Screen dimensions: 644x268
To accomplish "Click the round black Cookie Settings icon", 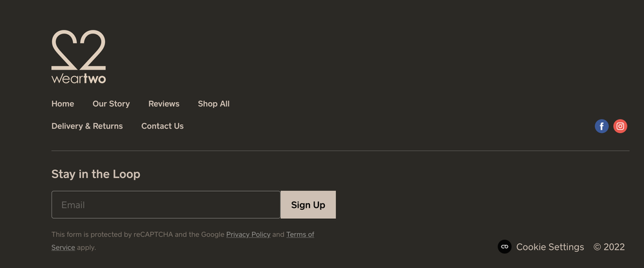I will click(x=505, y=247).
